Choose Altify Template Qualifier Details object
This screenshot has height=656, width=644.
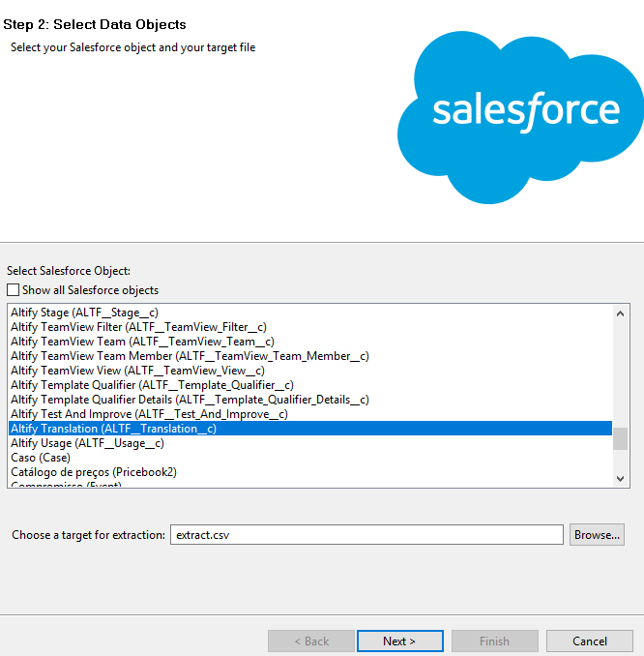(x=310, y=400)
